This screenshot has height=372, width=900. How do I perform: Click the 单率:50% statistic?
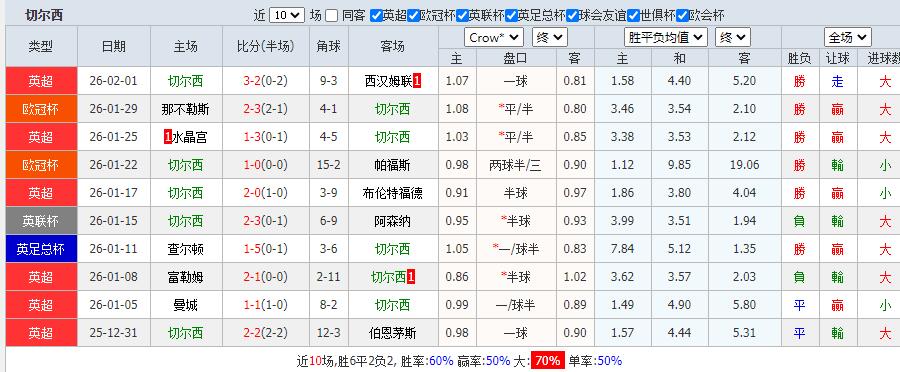click(595, 361)
